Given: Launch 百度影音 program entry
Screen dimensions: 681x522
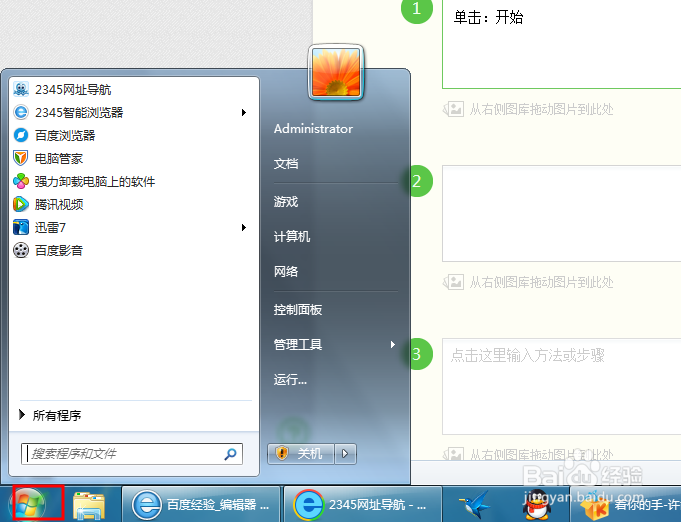Looking at the screenshot, I should pyautogui.click(x=134, y=250).
